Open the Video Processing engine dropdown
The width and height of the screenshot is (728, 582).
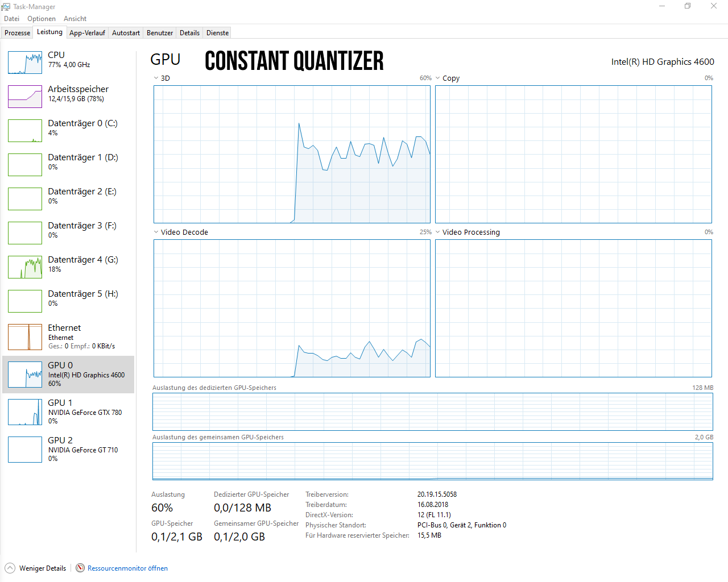(438, 232)
